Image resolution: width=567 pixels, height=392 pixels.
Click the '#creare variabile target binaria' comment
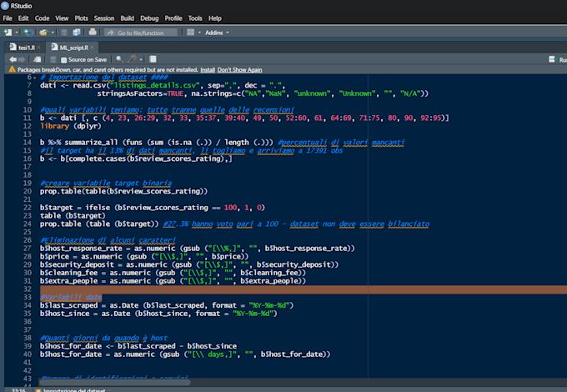click(x=106, y=183)
